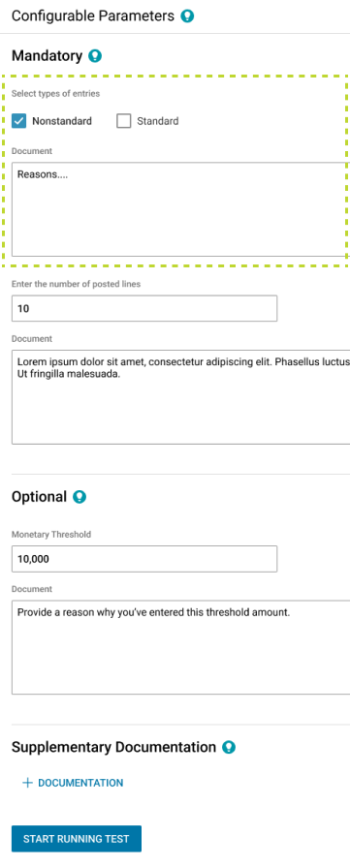Click the Mandatory section heading

(x=48, y=56)
